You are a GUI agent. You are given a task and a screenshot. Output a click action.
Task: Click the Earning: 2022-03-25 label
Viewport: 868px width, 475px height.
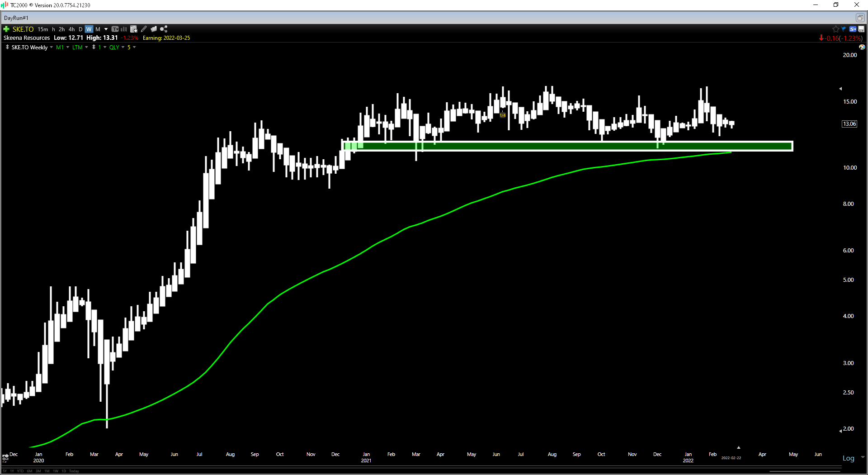(x=166, y=38)
